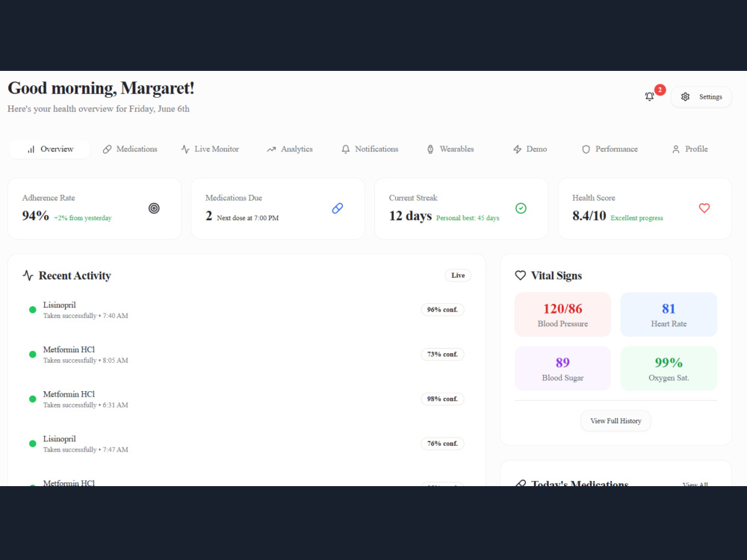Click the Adherence Rate target icon
Screen dimensions: 747x560
click(154, 208)
